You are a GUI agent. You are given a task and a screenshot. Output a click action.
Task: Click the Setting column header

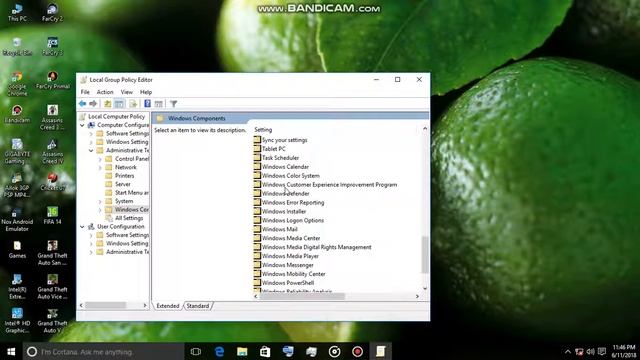pos(263,130)
